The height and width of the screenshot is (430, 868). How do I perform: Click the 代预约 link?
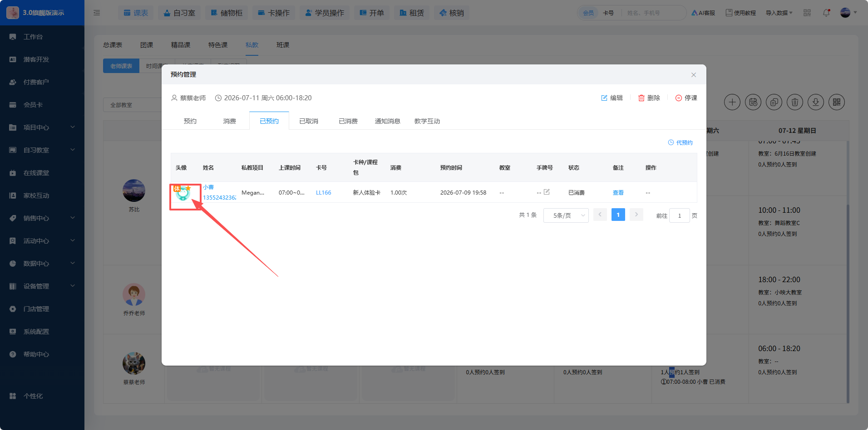tap(680, 142)
